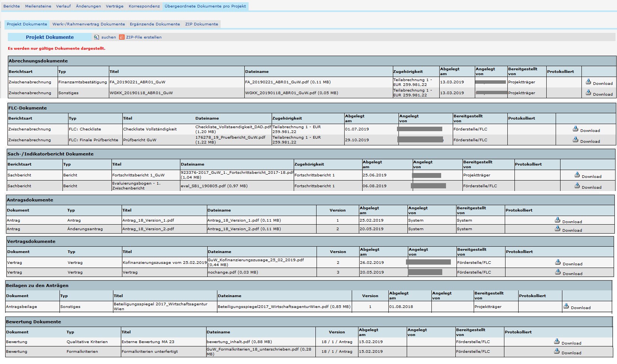Viewport: 617px width, 364px height.
Task: Download the Kofinanzierungszusage contract document
Action: click(x=568, y=263)
